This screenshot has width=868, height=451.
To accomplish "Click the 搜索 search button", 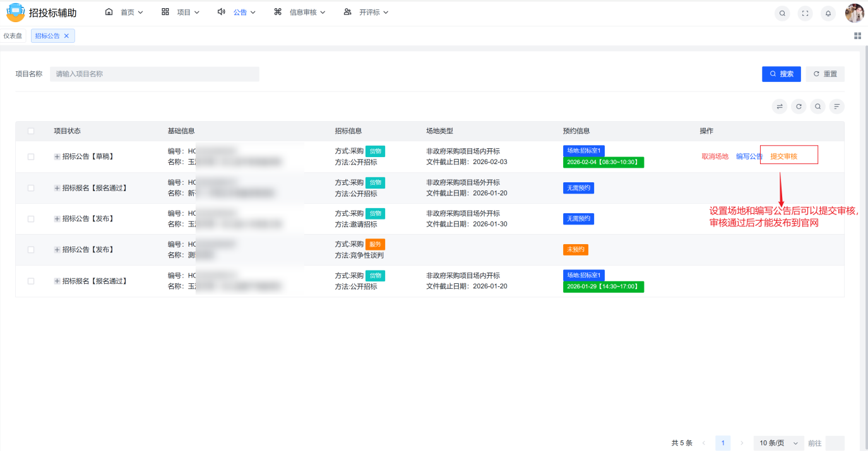I will [781, 74].
